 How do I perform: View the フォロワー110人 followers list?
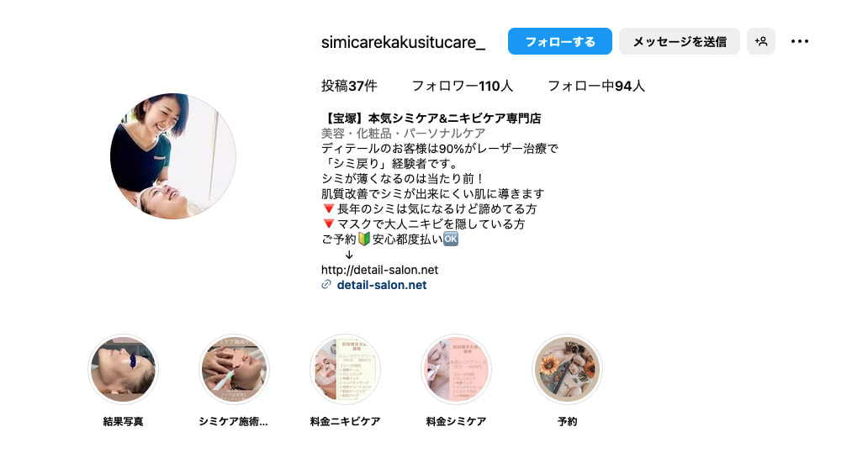pyautogui.click(x=463, y=86)
